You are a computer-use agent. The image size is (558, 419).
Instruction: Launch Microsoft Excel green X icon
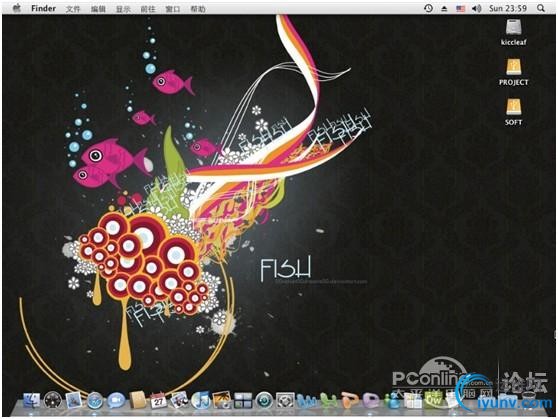coord(328,401)
